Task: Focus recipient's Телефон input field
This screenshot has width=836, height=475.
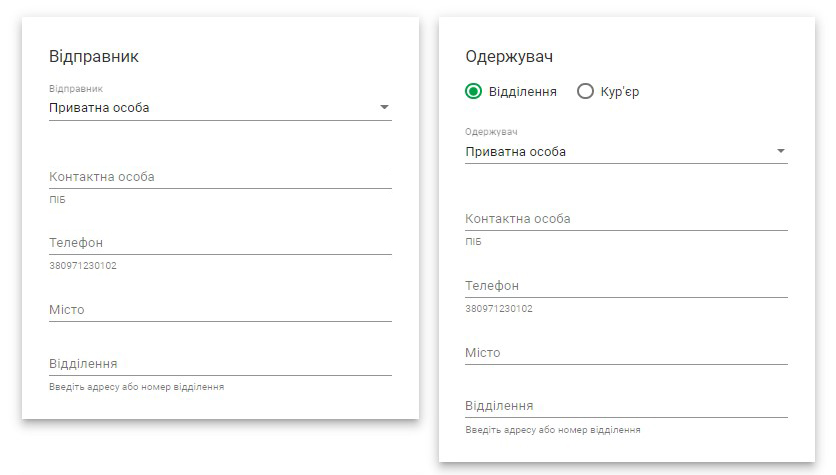Action: [626, 286]
